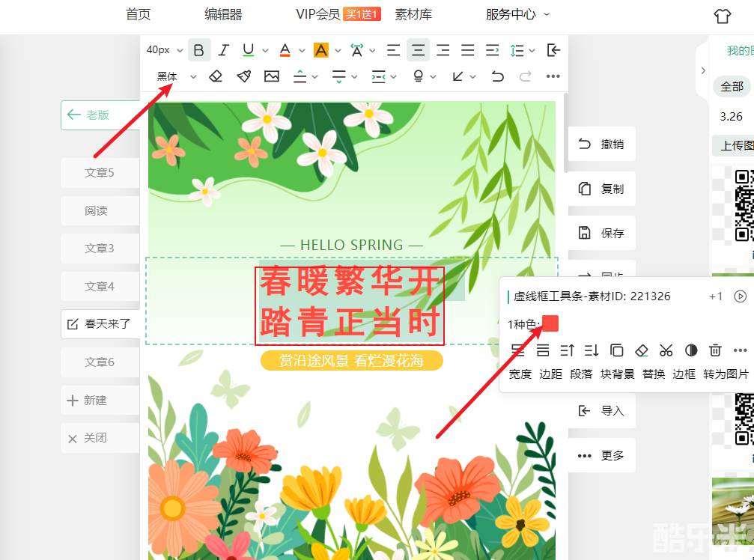Click the red color swatch next to 1种色

pos(550,323)
